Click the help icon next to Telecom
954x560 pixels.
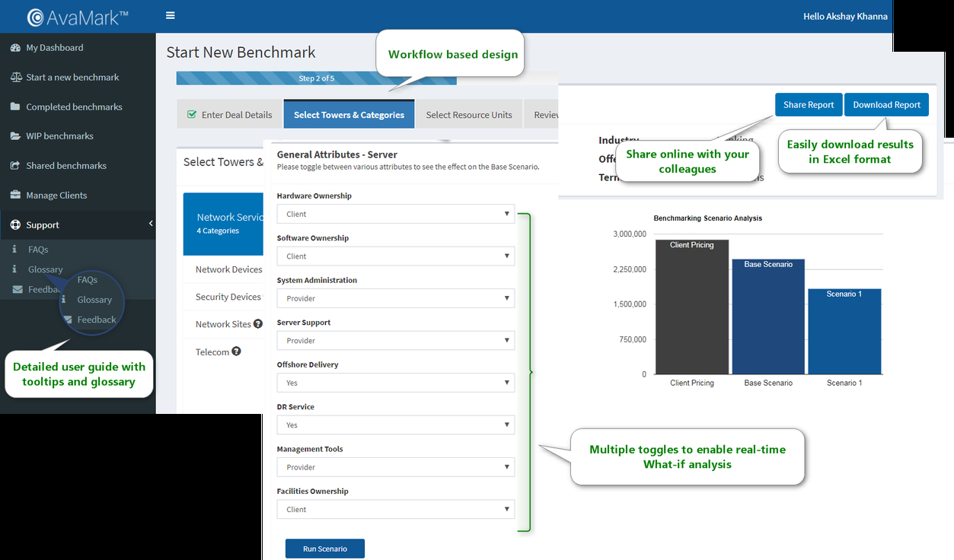[x=236, y=352]
